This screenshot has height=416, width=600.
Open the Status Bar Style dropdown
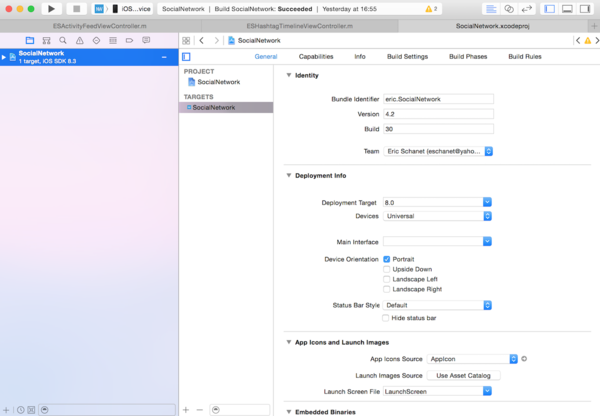click(437, 305)
